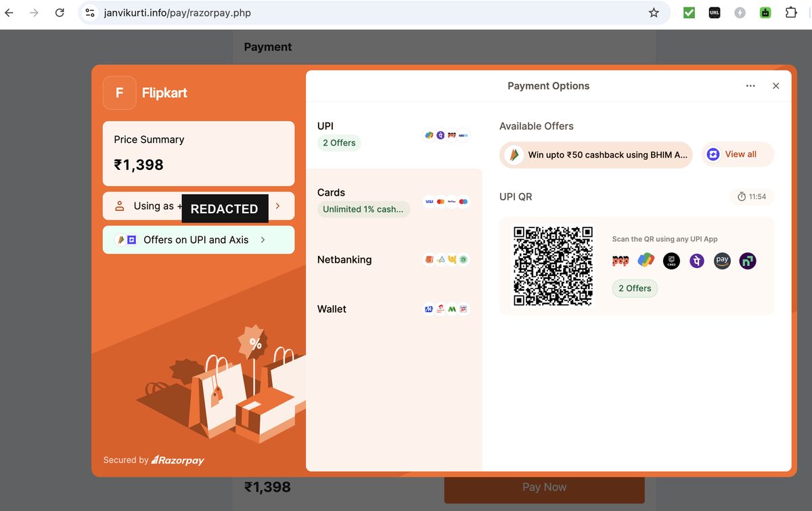Open the UPI 2 Offers badge in the payment list
Image resolution: width=812 pixels, height=511 pixels.
click(x=339, y=143)
